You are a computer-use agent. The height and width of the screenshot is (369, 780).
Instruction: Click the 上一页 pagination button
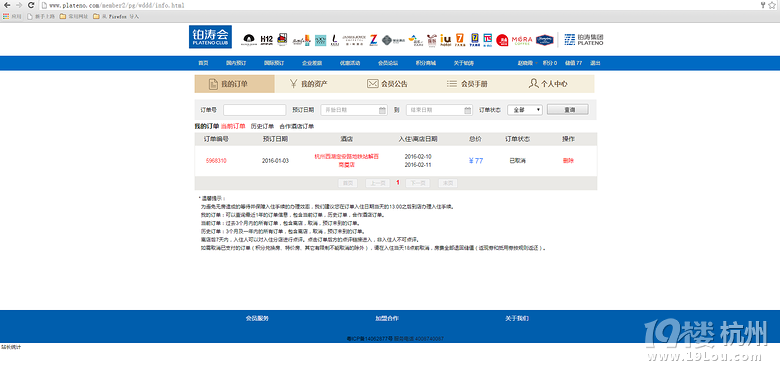tap(378, 183)
